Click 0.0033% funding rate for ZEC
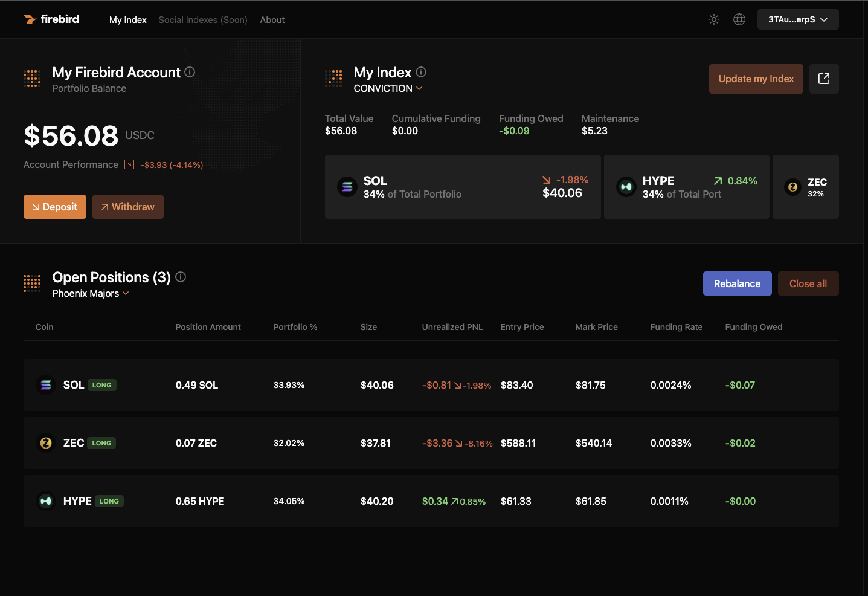The image size is (868, 596). click(x=671, y=443)
